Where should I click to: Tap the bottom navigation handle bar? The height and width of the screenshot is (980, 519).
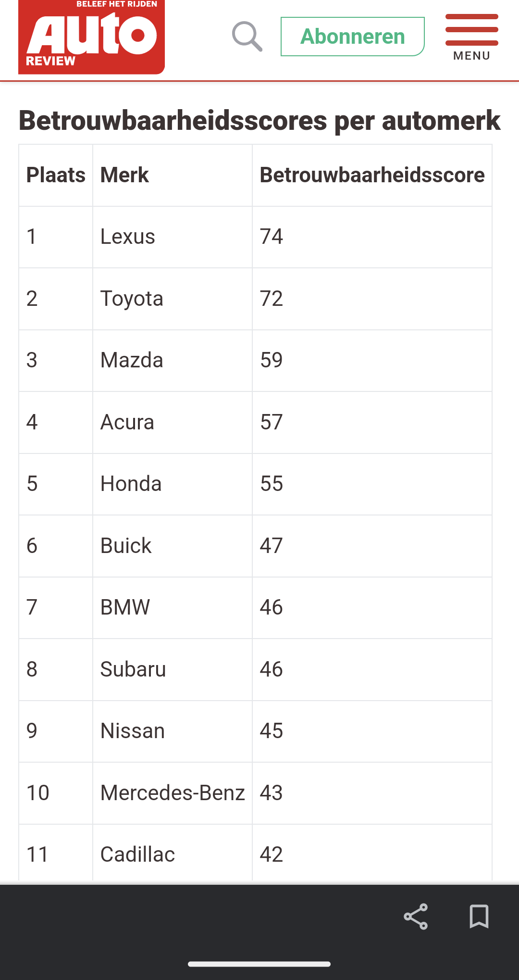259,964
